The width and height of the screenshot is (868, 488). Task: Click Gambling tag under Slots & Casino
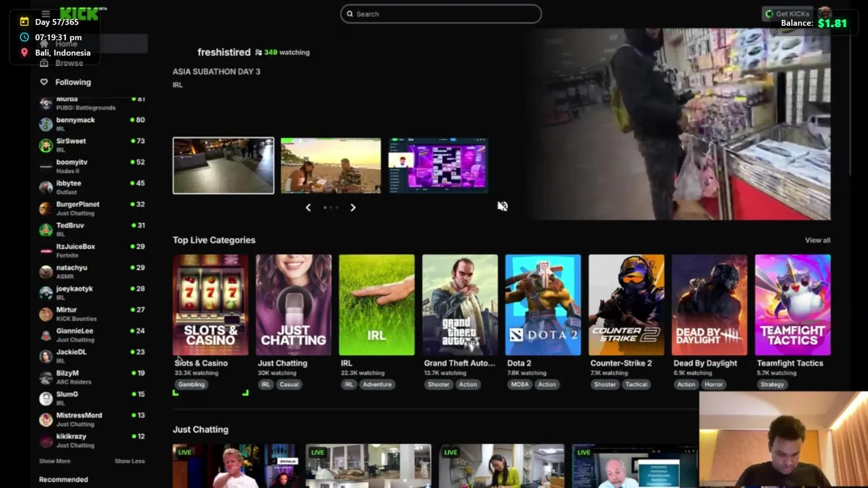[191, 384]
